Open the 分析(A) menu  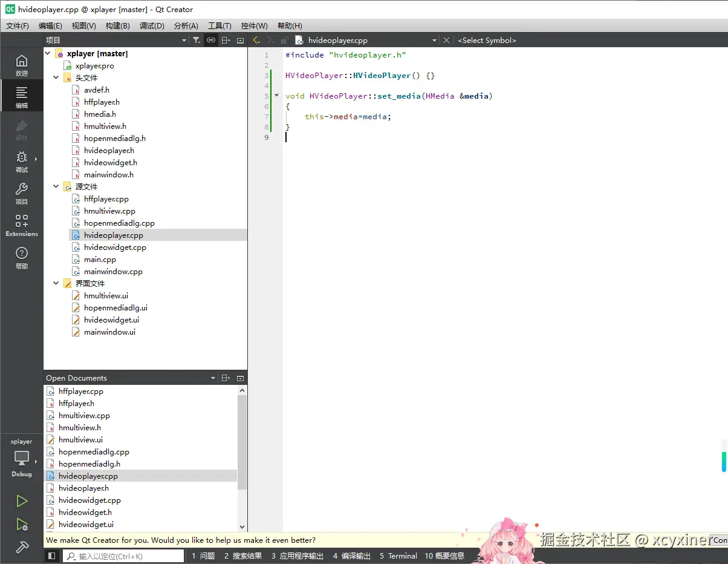click(x=186, y=25)
